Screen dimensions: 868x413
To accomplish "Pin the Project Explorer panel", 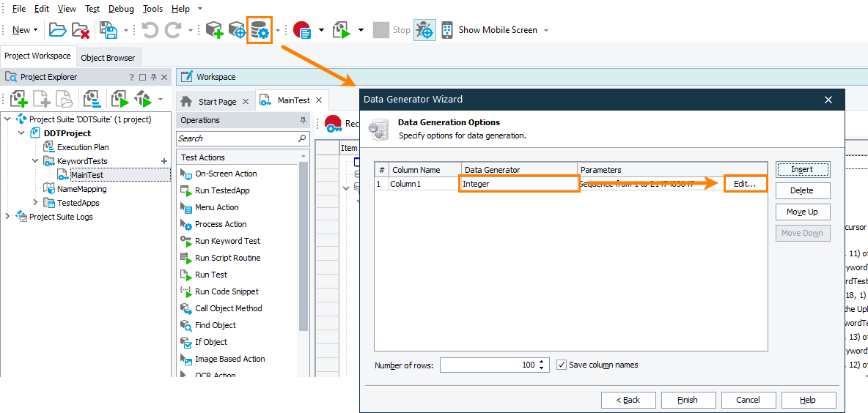I will [155, 77].
